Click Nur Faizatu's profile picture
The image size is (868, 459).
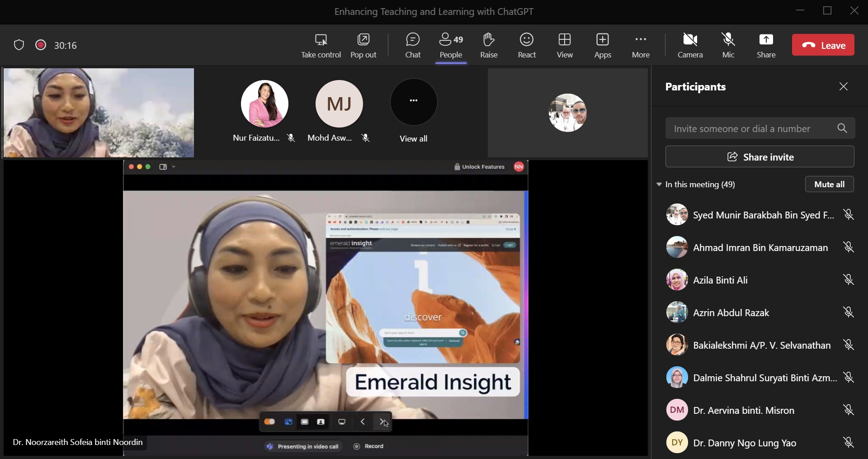[264, 104]
